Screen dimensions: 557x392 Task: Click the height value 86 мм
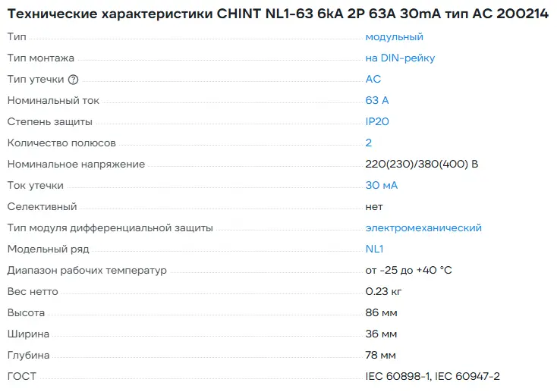click(382, 312)
